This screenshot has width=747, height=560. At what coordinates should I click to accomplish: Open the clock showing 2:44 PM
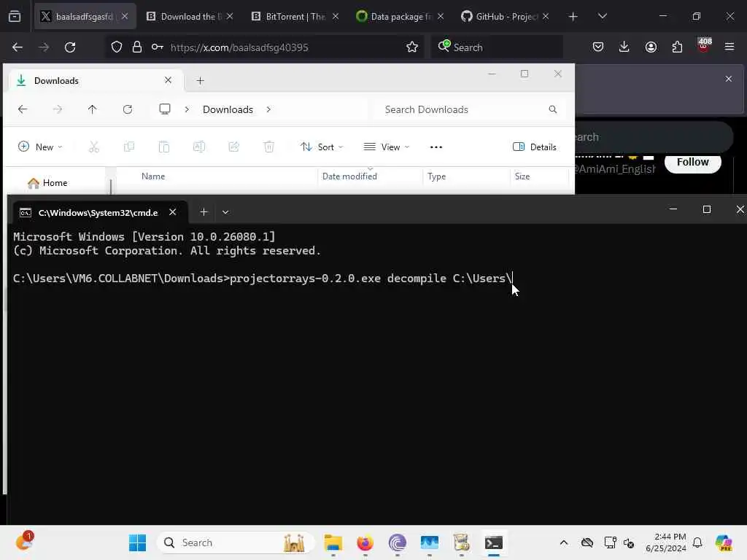[x=666, y=542]
